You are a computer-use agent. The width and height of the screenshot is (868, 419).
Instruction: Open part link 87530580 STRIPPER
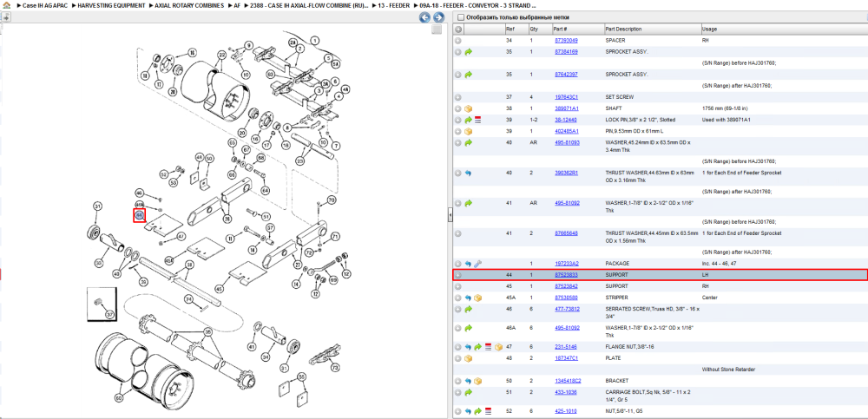pos(566,298)
